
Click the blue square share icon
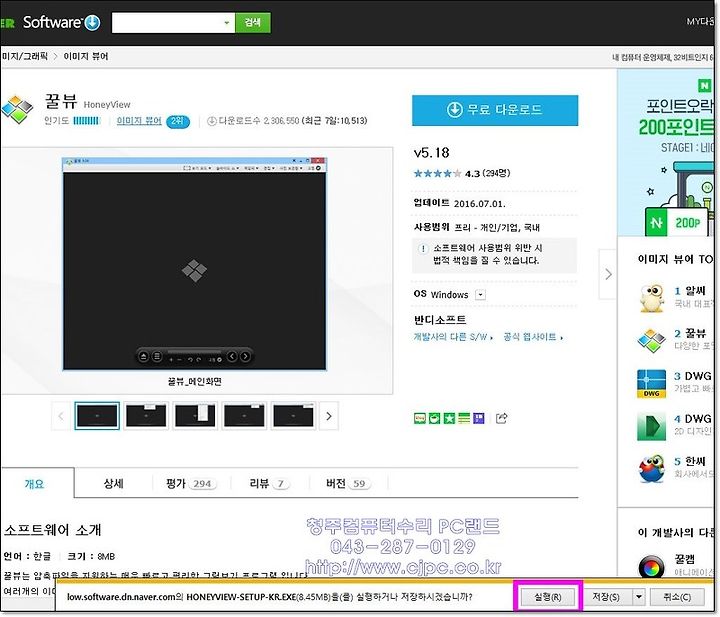pos(478,418)
